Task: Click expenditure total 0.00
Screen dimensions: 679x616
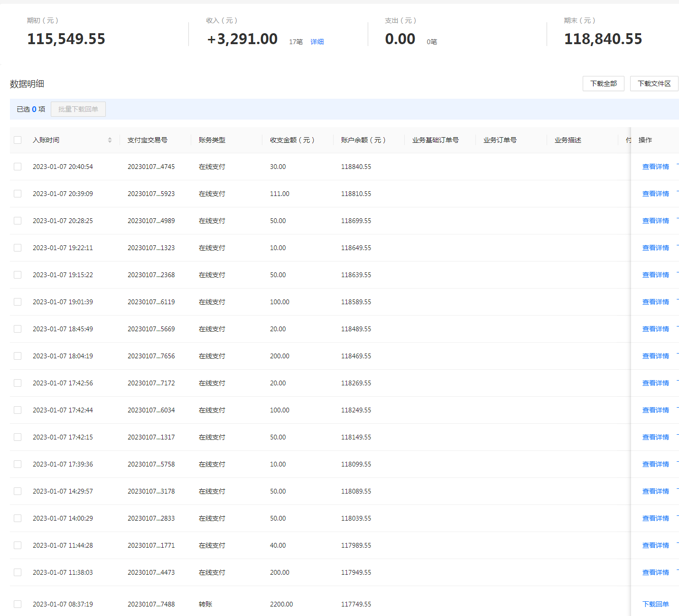Action: pos(400,39)
